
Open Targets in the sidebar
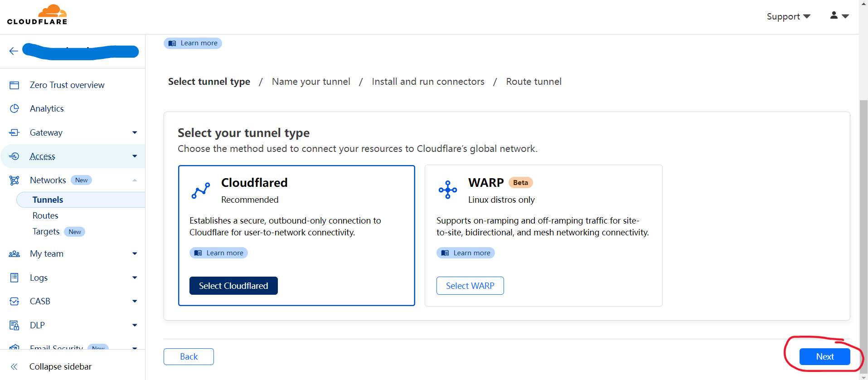46,232
